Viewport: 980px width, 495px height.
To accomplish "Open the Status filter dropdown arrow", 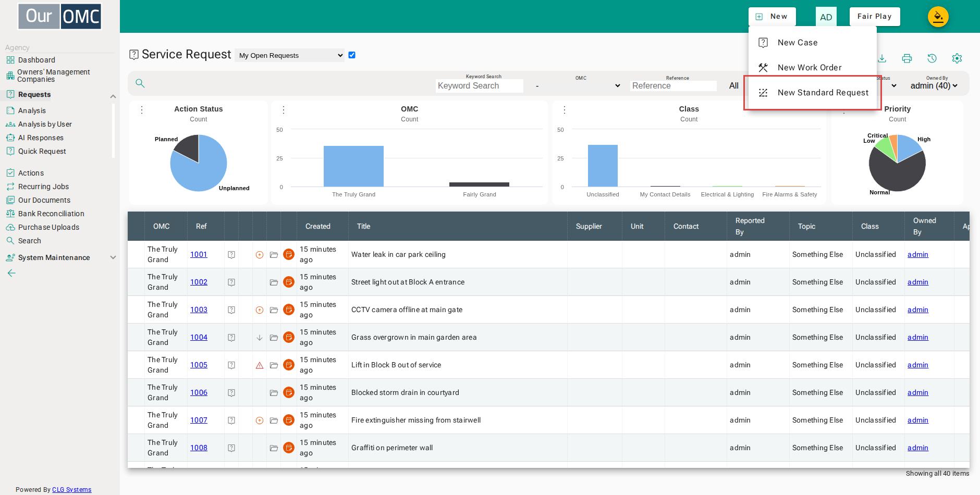I will click(894, 86).
